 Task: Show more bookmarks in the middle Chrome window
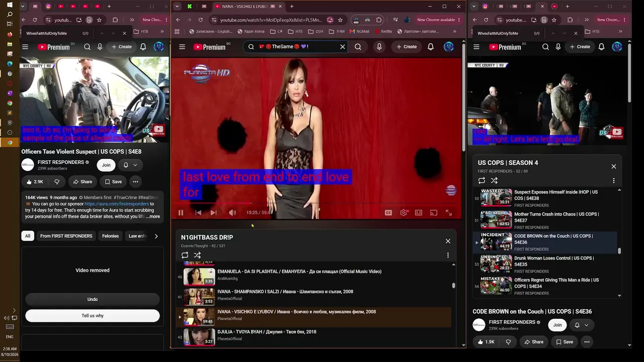tap(455, 31)
